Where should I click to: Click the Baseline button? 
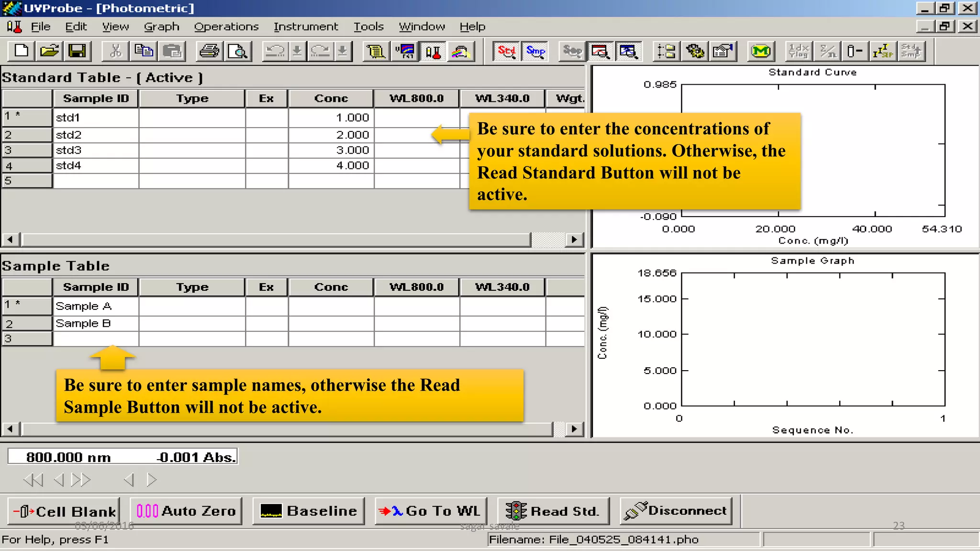(309, 511)
